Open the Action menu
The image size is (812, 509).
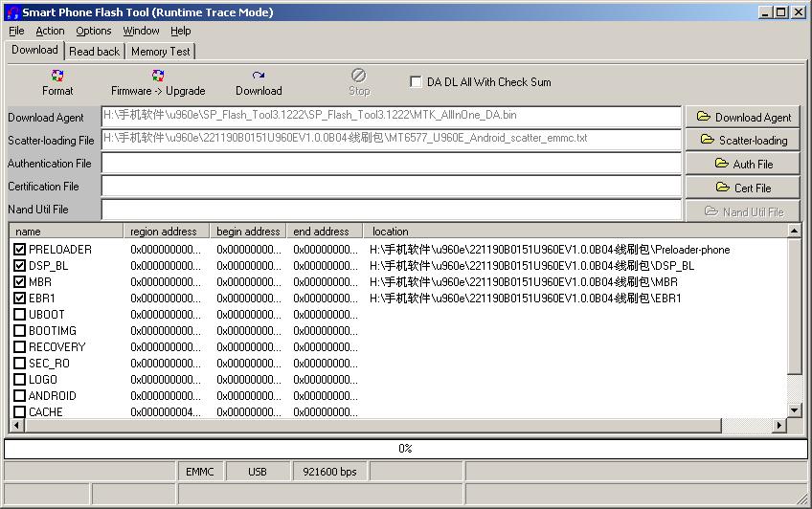[x=50, y=31]
